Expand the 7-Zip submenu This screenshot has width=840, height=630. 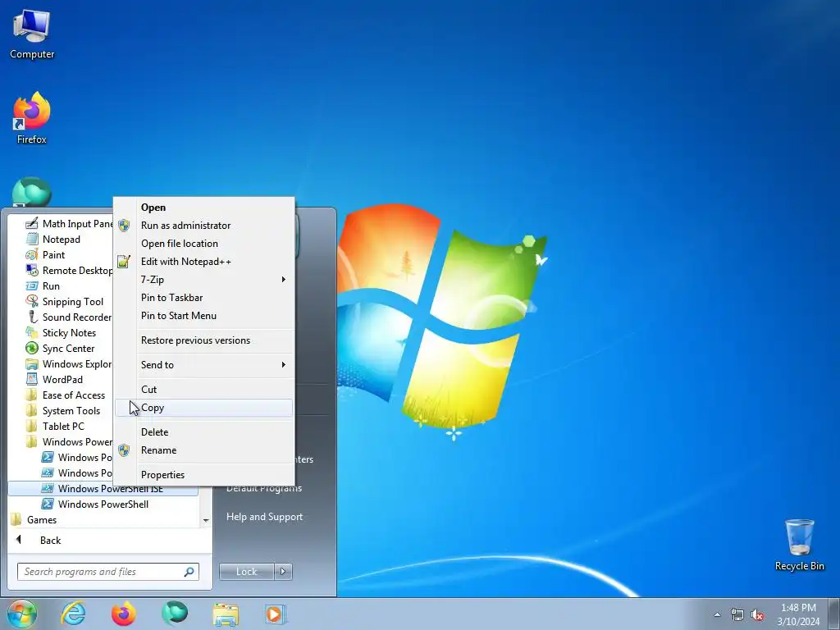(203, 279)
